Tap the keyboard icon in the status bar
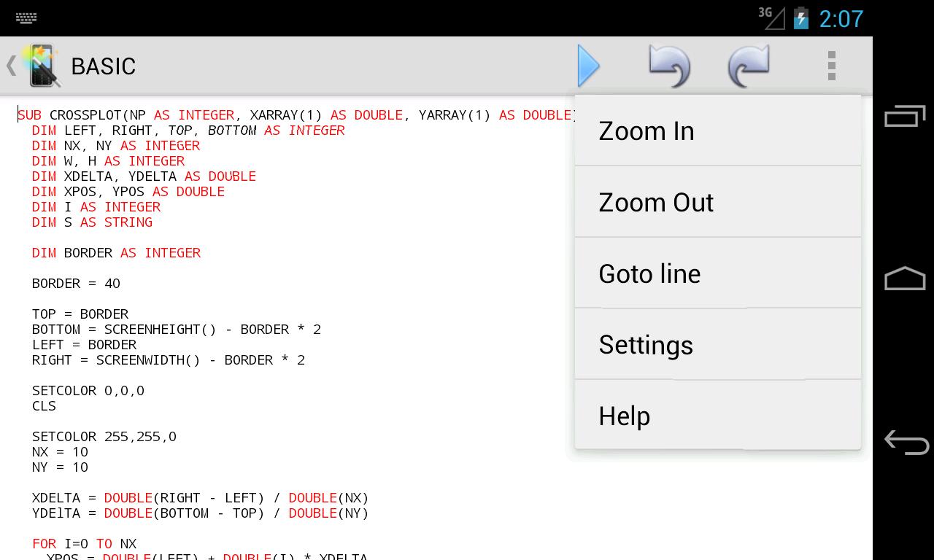 click(x=26, y=17)
